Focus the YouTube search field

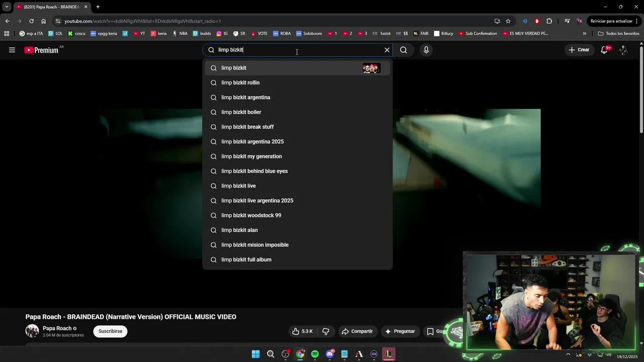point(298,50)
